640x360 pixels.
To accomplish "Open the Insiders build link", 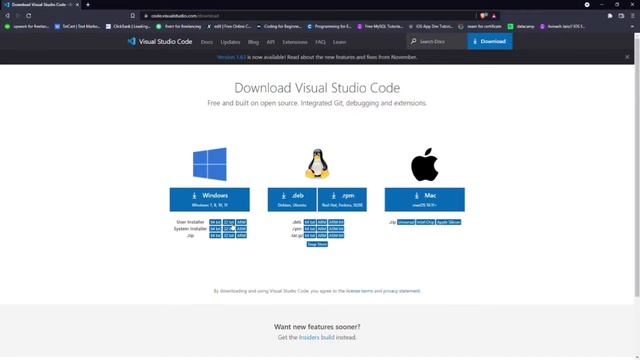I will (x=316, y=338).
